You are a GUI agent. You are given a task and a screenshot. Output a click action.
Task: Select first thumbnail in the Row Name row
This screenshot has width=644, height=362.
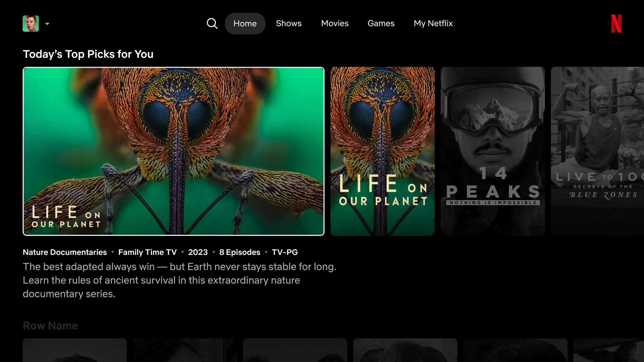[x=75, y=350]
